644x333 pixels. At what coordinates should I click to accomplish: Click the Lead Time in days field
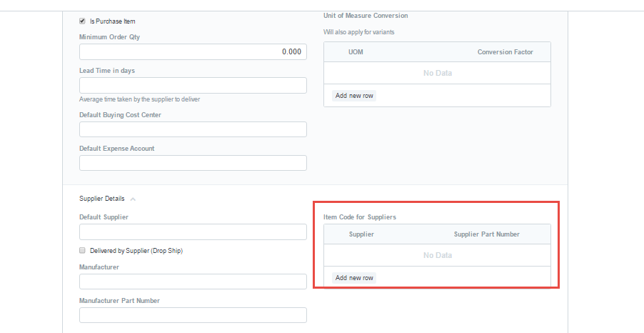point(193,86)
